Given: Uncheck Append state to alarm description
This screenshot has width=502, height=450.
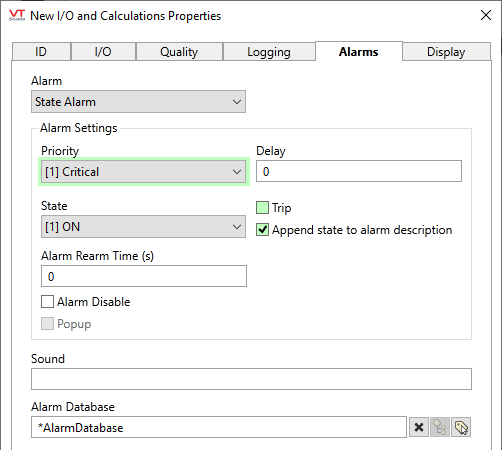Looking at the screenshot, I should (x=262, y=230).
